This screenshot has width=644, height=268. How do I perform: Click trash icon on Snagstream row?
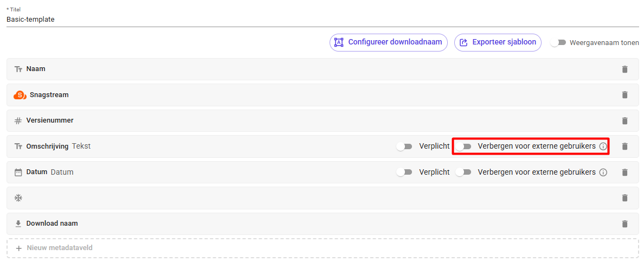click(x=624, y=95)
